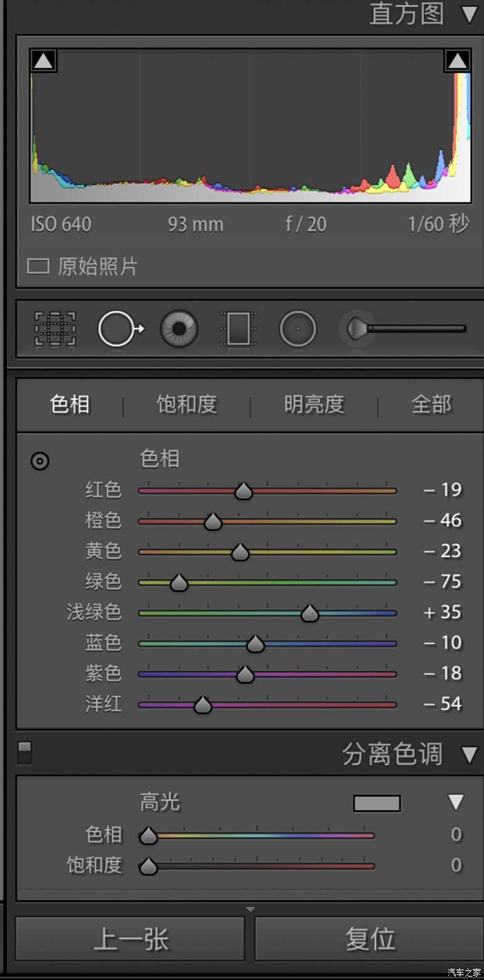Click the 复位 reset button
Viewport: 484px width, 980px height.
click(x=369, y=939)
